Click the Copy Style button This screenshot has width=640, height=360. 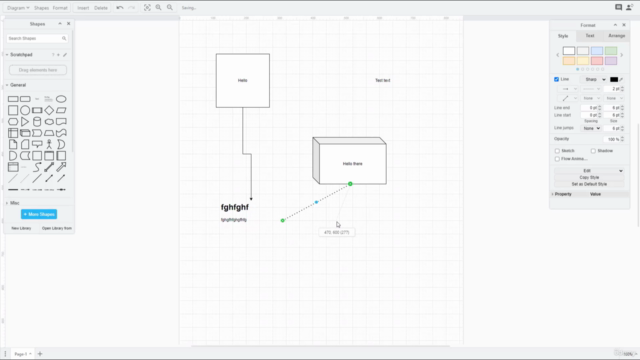tap(589, 178)
